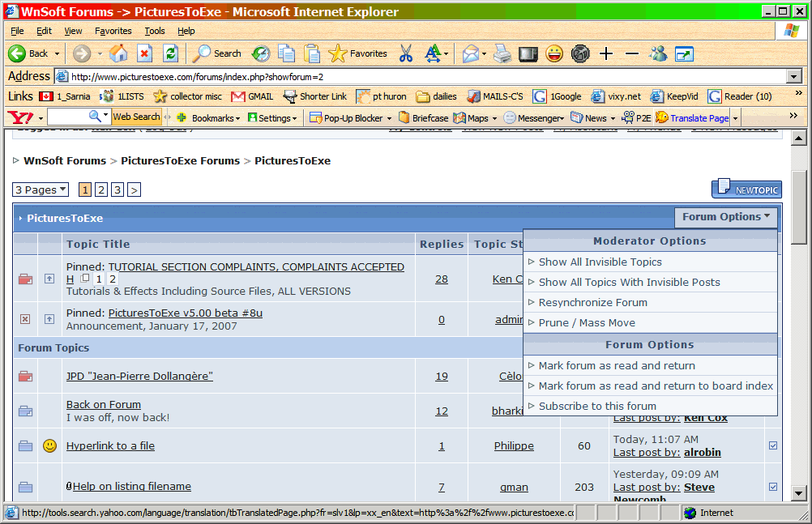Screen dimensions: 812x524
Task: Open last poster alrobin profile link
Action: click(x=703, y=452)
